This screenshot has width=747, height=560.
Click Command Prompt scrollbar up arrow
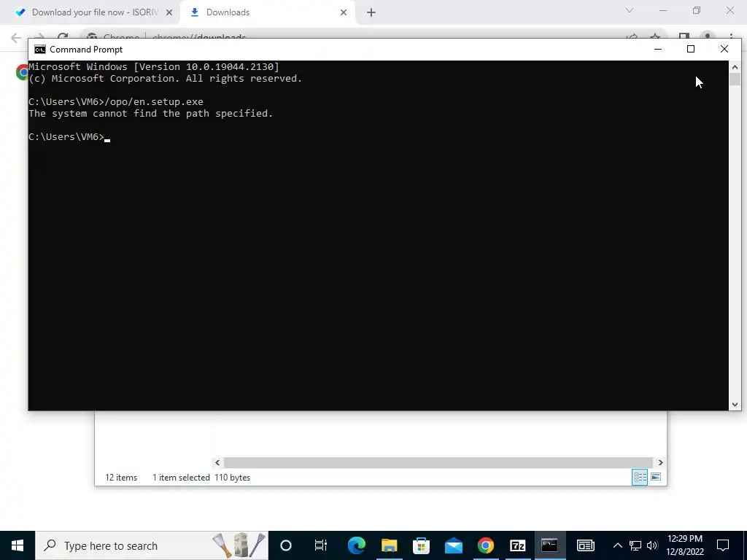pyautogui.click(x=735, y=67)
